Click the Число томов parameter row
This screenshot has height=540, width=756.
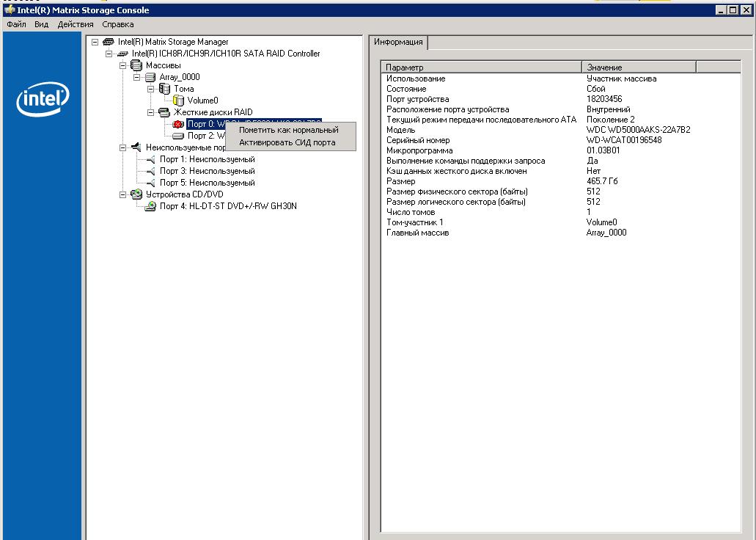point(561,212)
